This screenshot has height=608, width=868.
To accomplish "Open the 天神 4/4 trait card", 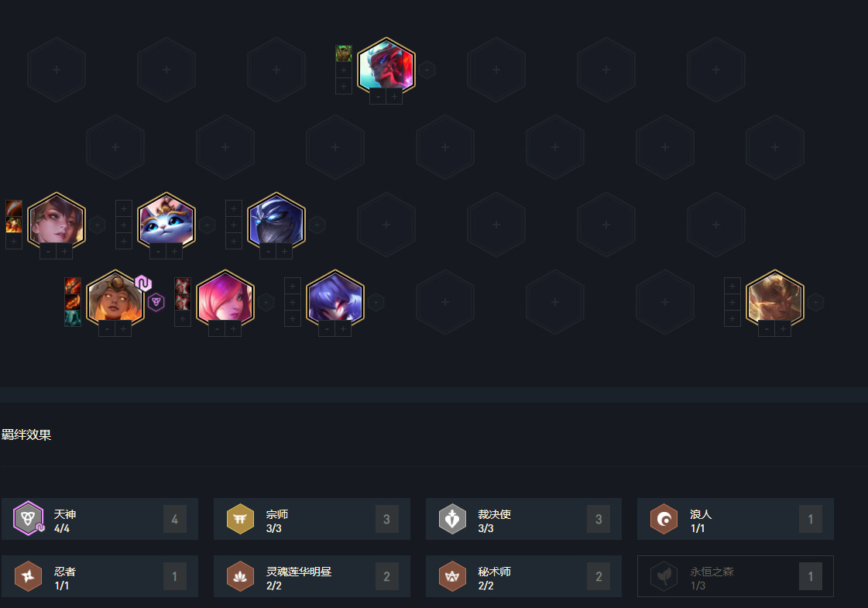I will click(100, 519).
